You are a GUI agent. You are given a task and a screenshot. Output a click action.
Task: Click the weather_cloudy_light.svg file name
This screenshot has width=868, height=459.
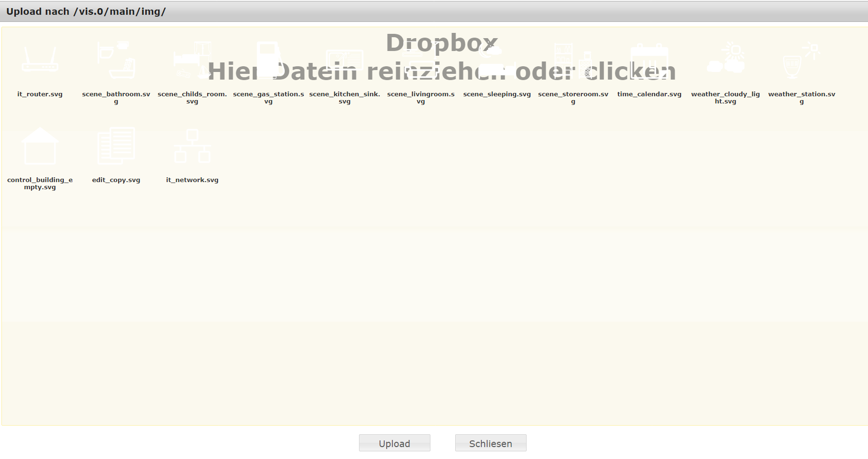coord(726,98)
